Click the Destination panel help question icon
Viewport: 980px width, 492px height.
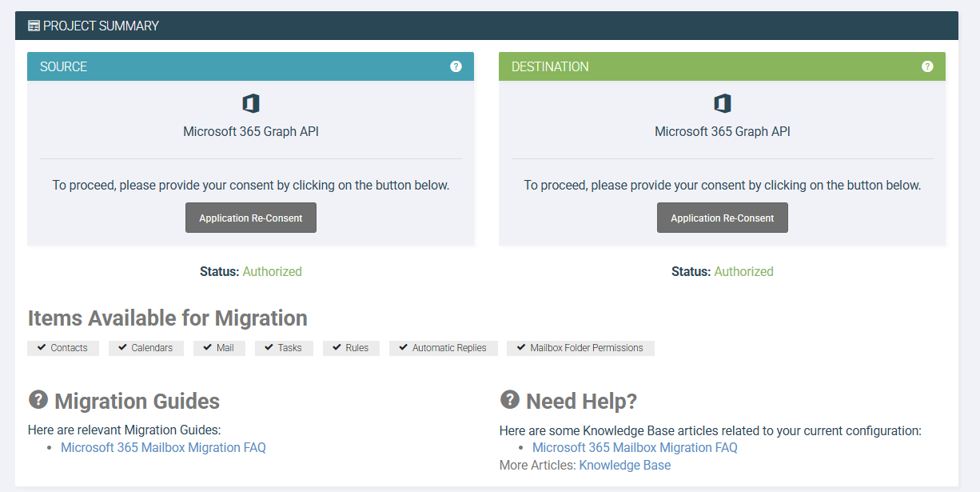pyautogui.click(x=927, y=66)
